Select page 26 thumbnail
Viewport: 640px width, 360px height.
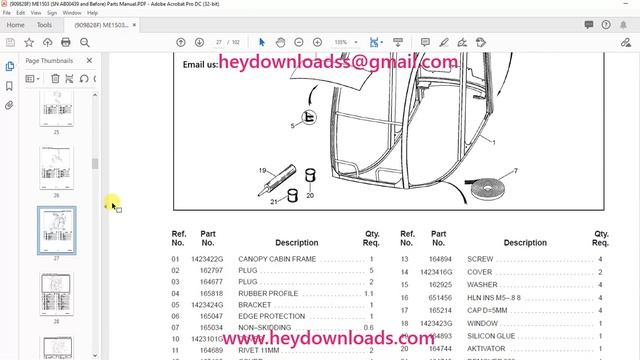pos(56,168)
